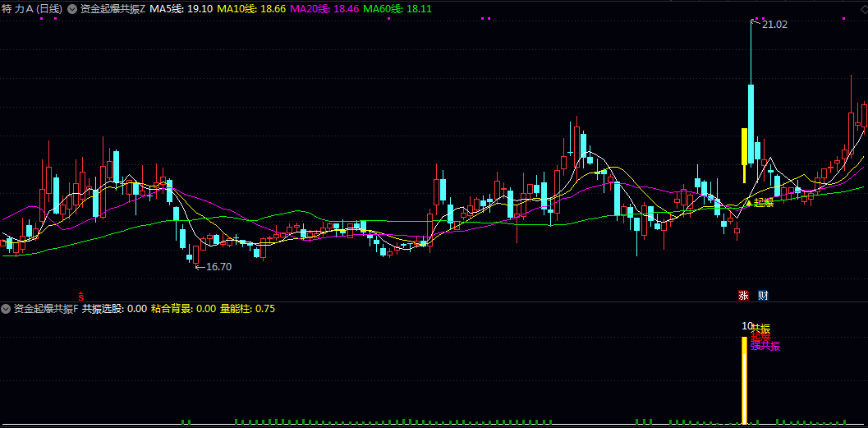Click the tall orange resonance signal bar

click(745, 380)
